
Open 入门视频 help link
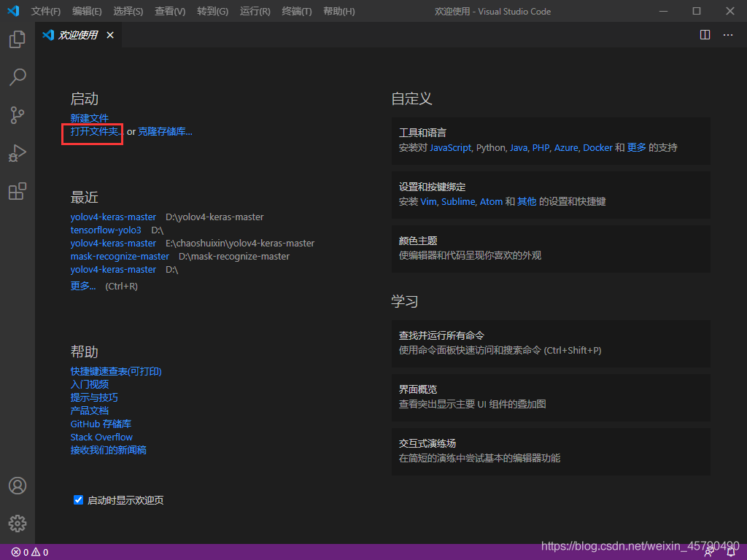(x=90, y=384)
